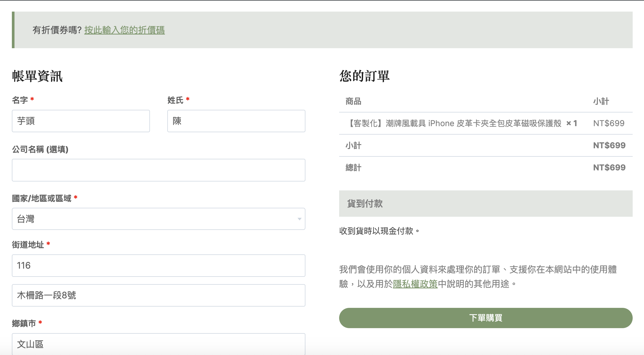Click the 鄉鎮市 city field with 文山區
The image size is (644, 355).
[x=158, y=344]
